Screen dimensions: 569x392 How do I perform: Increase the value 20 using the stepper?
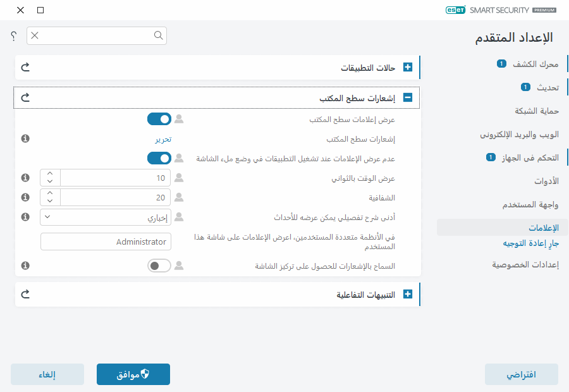(49, 193)
